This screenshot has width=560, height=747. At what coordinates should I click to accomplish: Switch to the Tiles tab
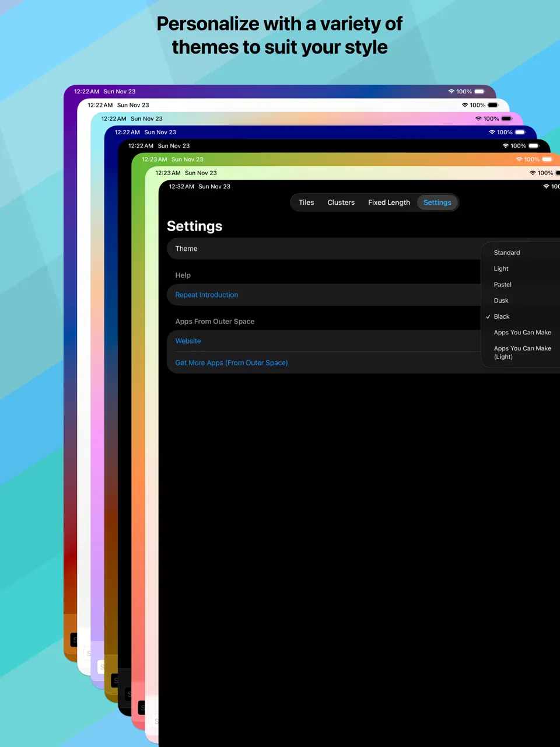pos(306,202)
